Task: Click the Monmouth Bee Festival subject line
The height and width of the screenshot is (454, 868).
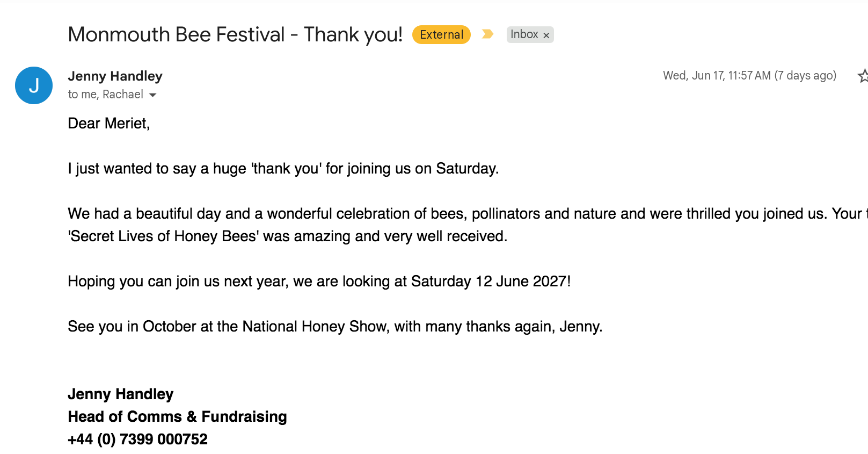Action: click(235, 34)
